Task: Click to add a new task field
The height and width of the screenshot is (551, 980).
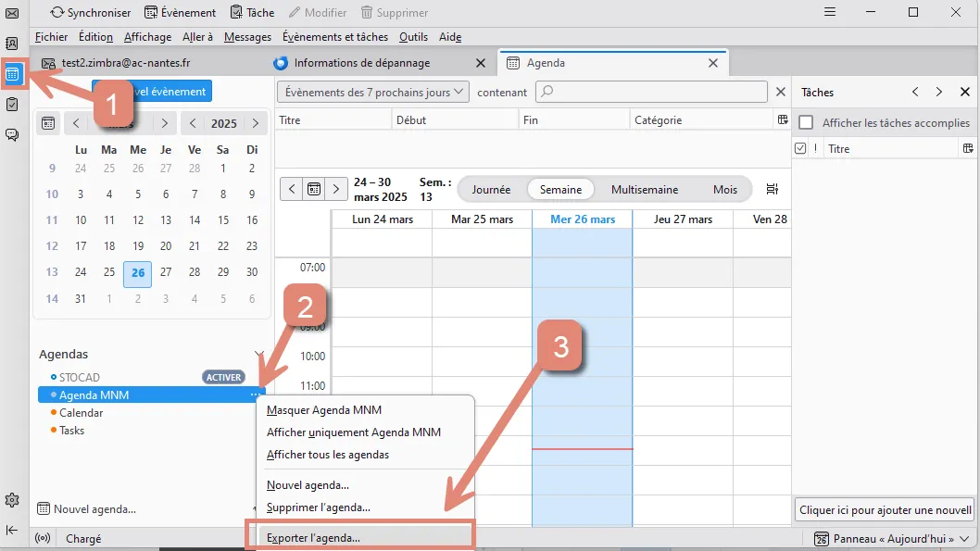Action: click(885, 509)
